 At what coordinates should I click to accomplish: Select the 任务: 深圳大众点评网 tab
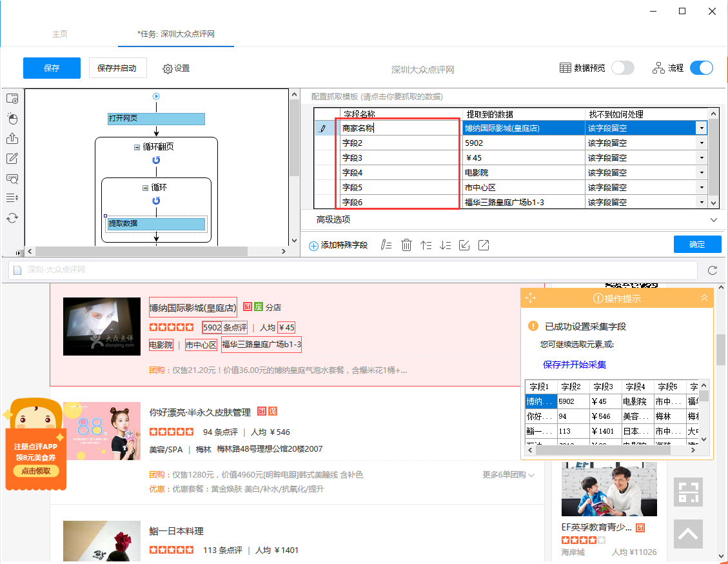pos(176,34)
